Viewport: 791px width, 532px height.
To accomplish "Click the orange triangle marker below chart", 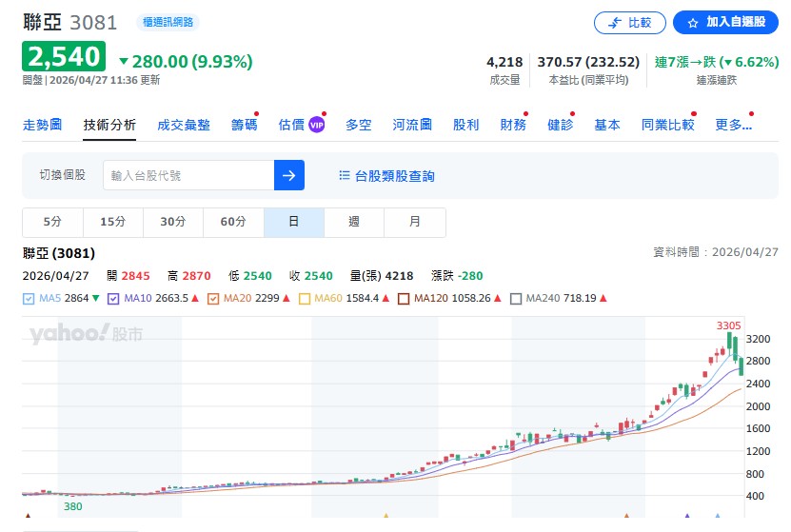I will (386, 517).
